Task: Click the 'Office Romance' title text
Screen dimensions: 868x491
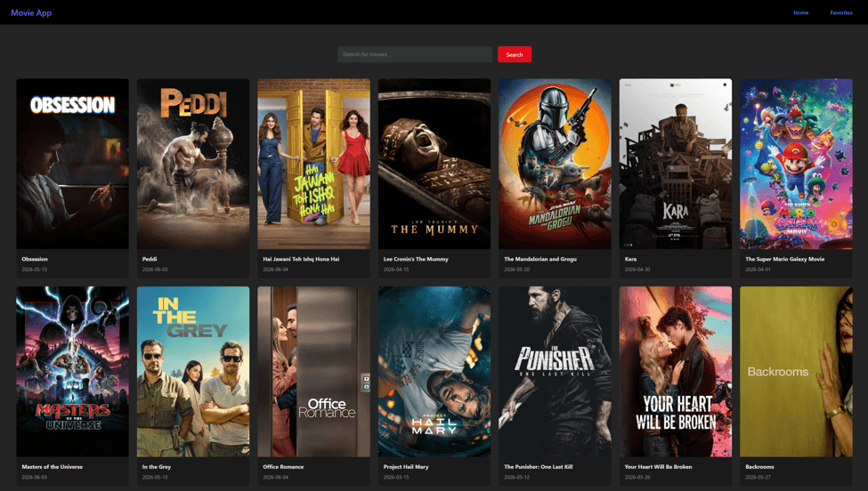Action: pyautogui.click(x=283, y=467)
